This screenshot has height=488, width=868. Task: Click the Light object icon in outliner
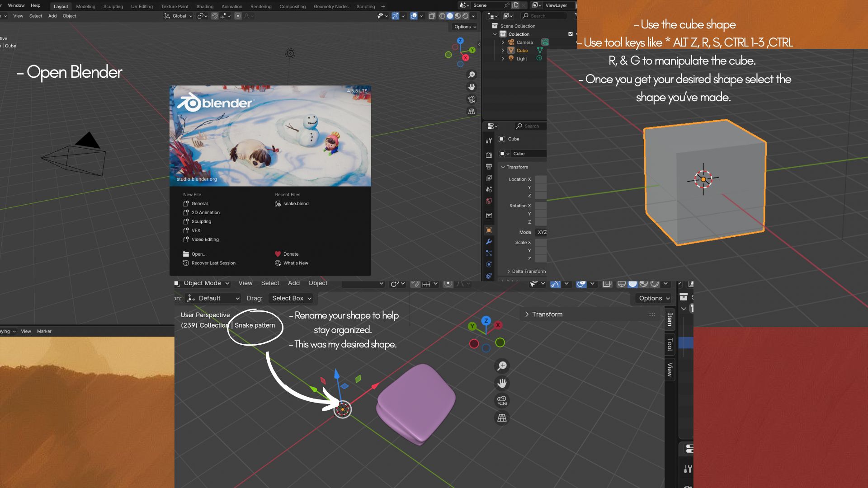511,58
